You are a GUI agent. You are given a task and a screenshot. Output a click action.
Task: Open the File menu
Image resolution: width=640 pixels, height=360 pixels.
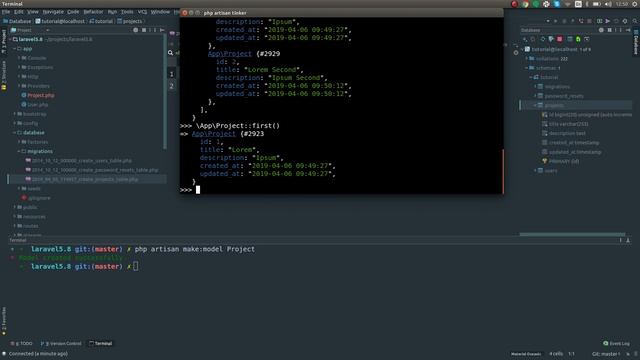pos(6,12)
